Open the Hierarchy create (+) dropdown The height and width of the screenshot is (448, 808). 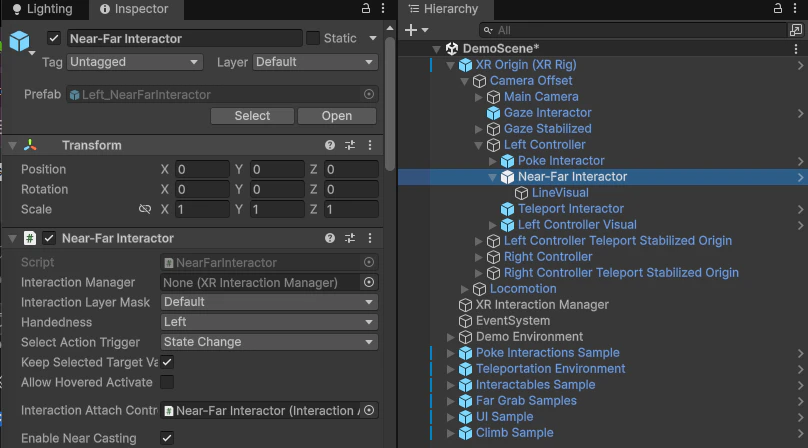(x=416, y=30)
